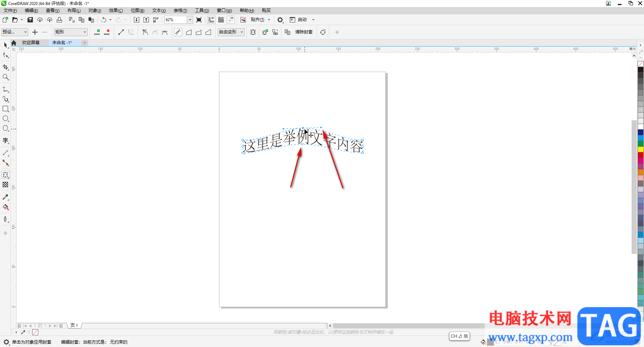The image size is (644, 347).
Task: Publish to PDF
Action: click(x=156, y=20)
